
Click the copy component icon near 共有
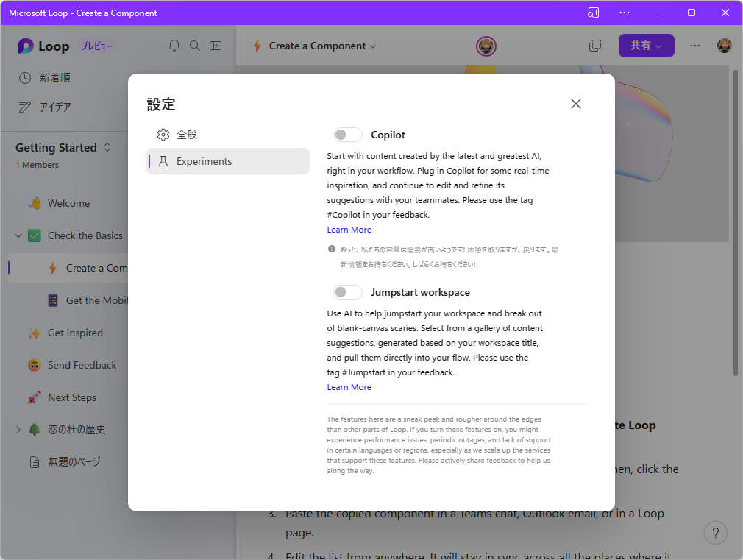(594, 45)
